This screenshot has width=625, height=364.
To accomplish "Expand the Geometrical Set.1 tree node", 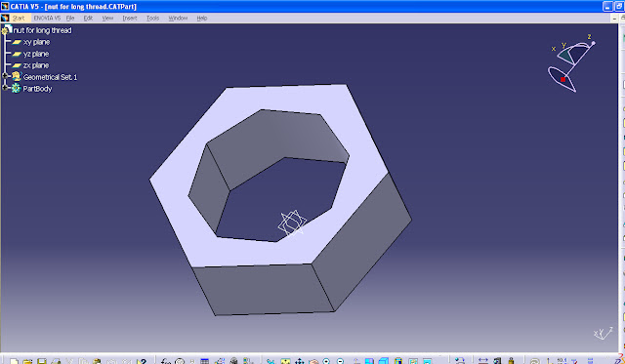I will coord(5,76).
